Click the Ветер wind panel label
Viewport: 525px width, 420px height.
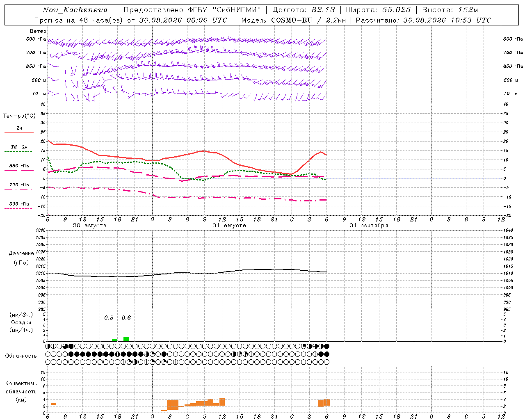pyautogui.click(x=38, y=31)
